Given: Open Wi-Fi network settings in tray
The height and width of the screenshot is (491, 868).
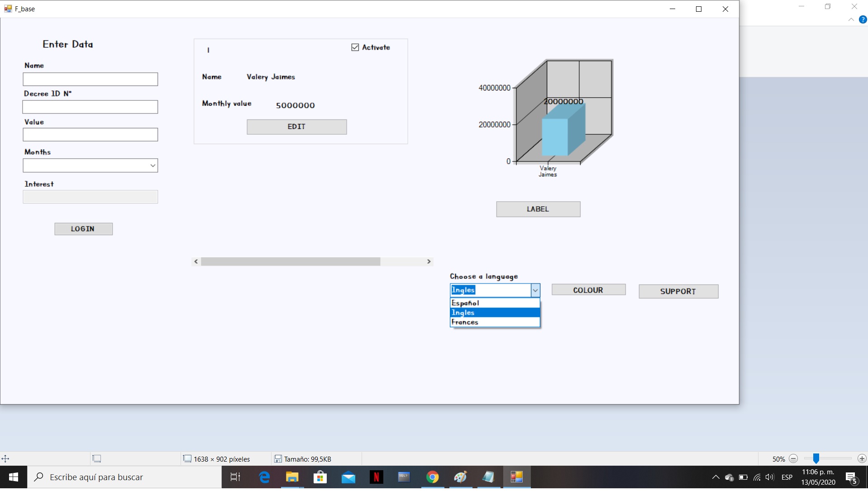Looking at the screenshot, I should coord(757,477).
